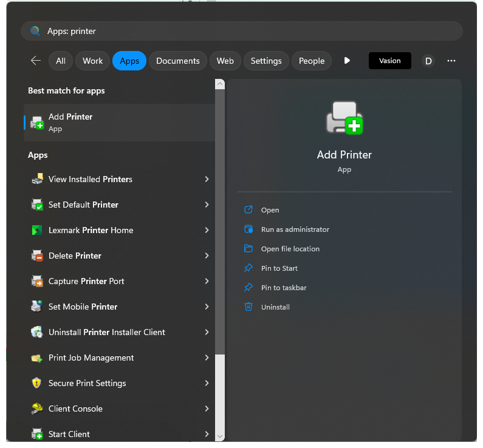The image size is (483, 448).
Task: Click the Vasion button
Action: [389, 61]
